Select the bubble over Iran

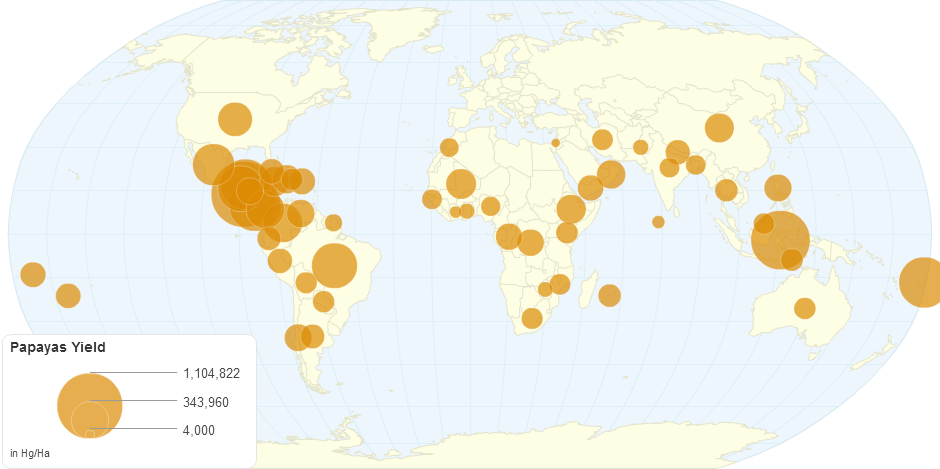point(602,139)
